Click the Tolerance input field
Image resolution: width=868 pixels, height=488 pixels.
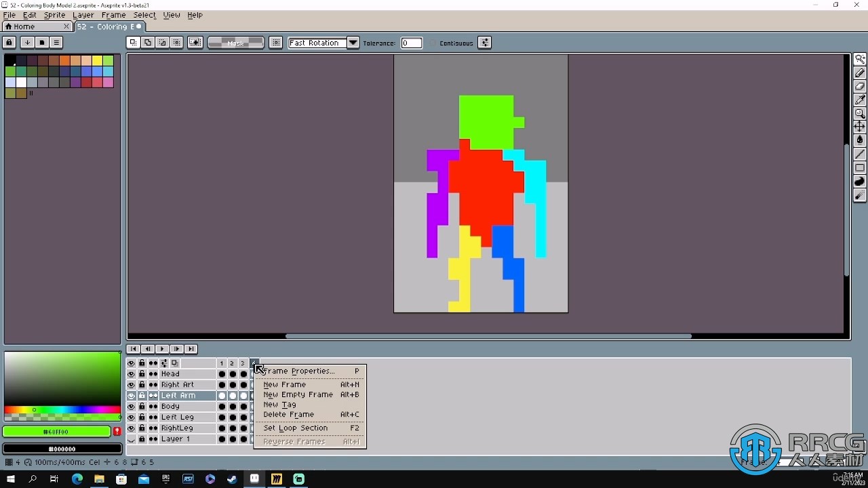pyautogui.click(x=412, y=43)
